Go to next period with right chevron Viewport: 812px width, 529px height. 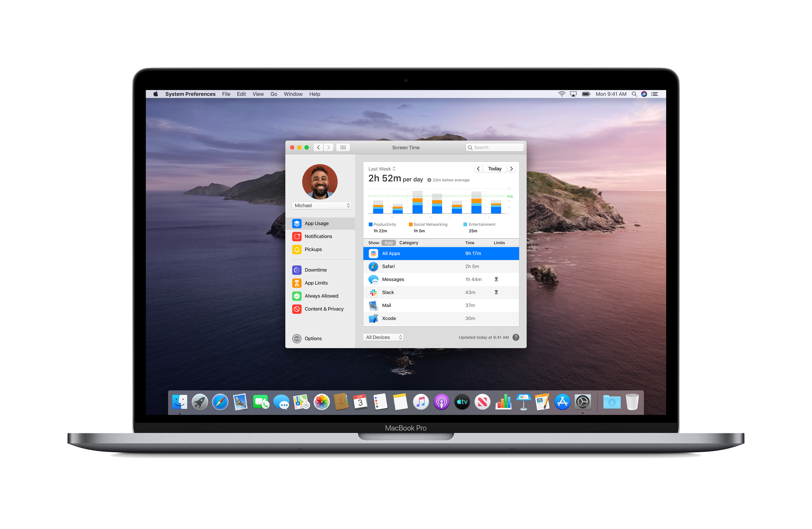click(511, 169)
